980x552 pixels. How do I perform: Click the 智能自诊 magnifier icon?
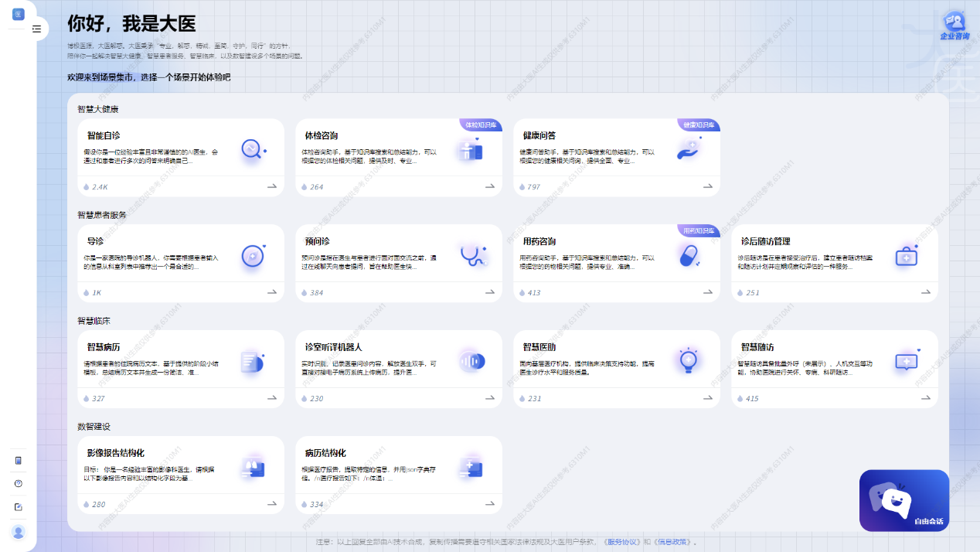click(x=252, y=148)
